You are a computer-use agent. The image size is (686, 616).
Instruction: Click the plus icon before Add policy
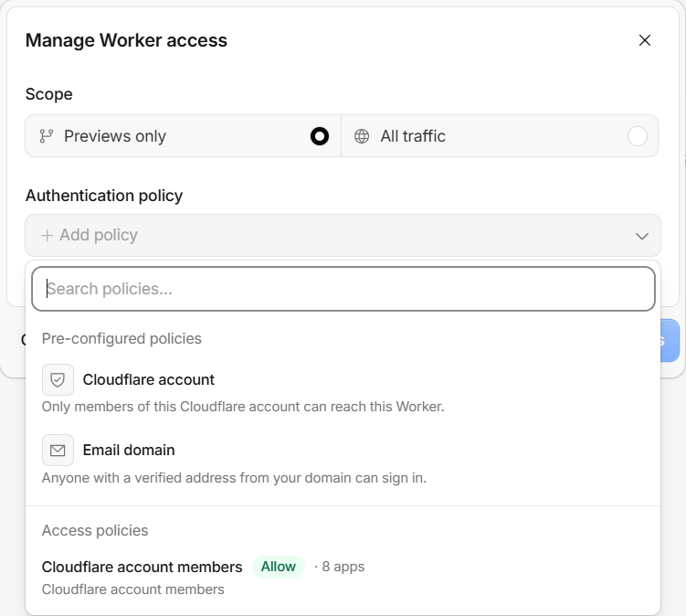tap(47, 236)
